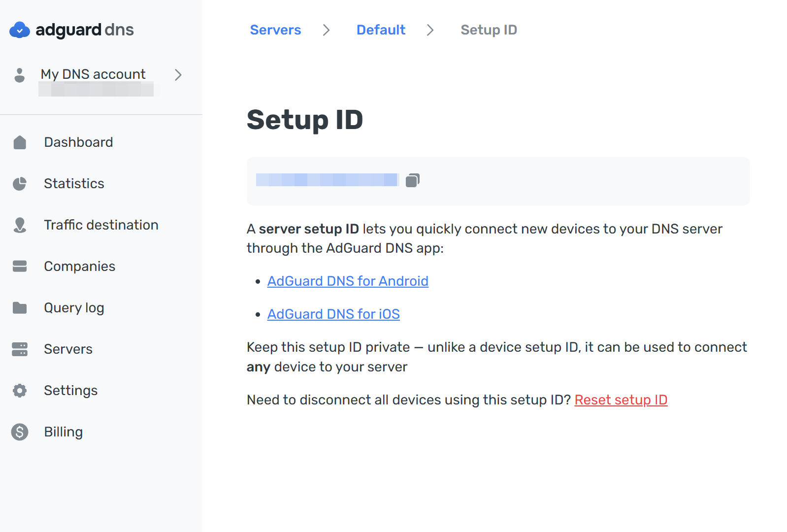Click Reset setup ID link
Screen dimensions: 787x532
point(621,400)
